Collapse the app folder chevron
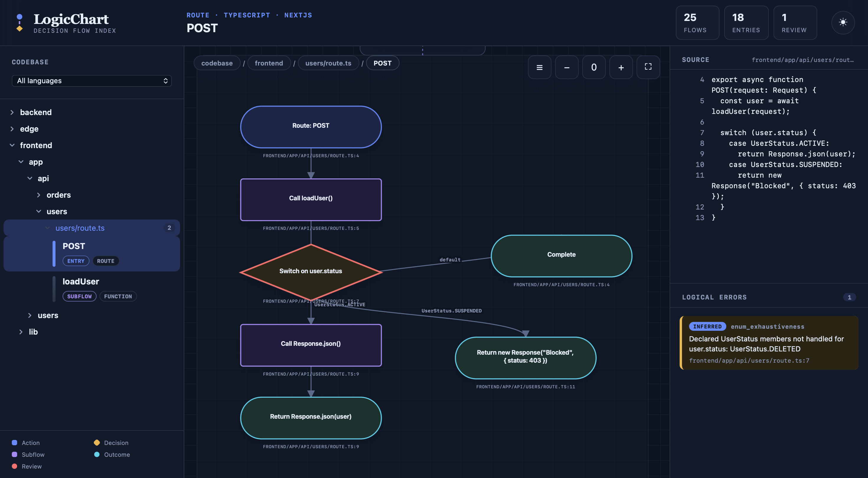 (21, 162)
